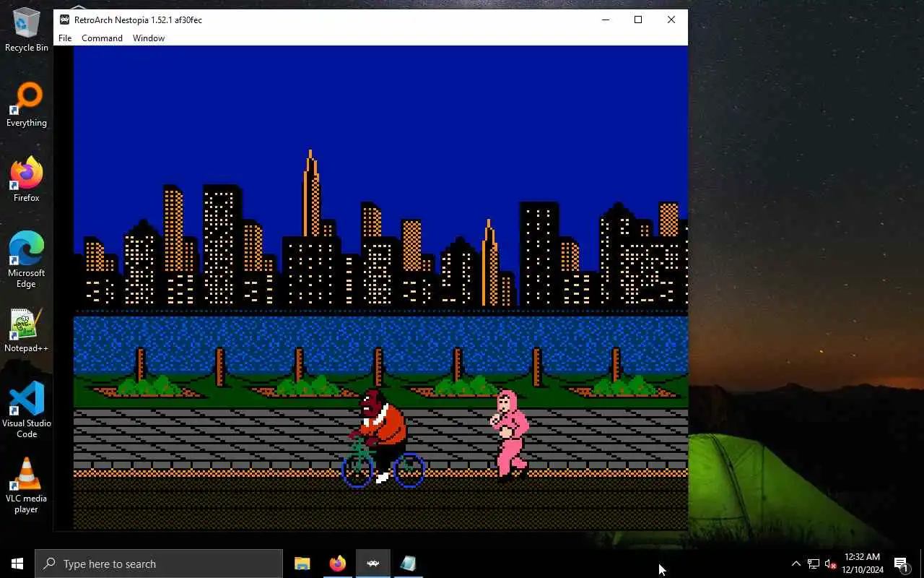Click the RetroArch title bar icon
924x578 pixels.
pyautogui.click(x=64, y=20)
